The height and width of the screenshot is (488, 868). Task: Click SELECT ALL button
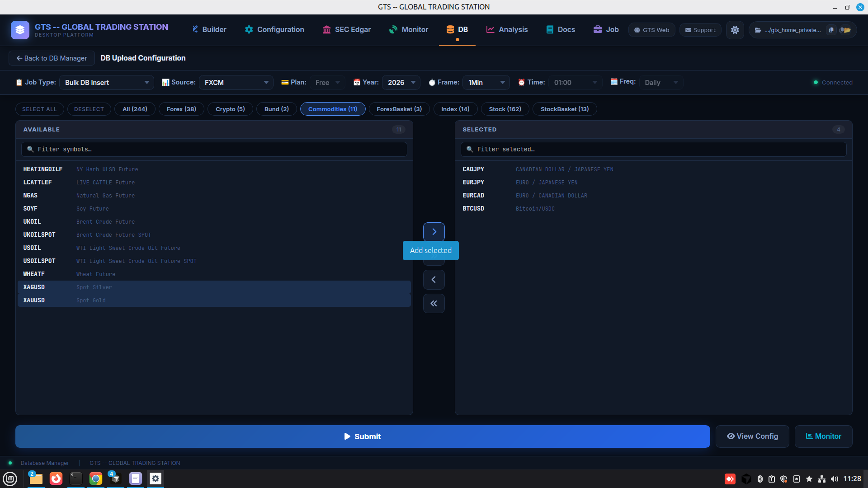39,109
